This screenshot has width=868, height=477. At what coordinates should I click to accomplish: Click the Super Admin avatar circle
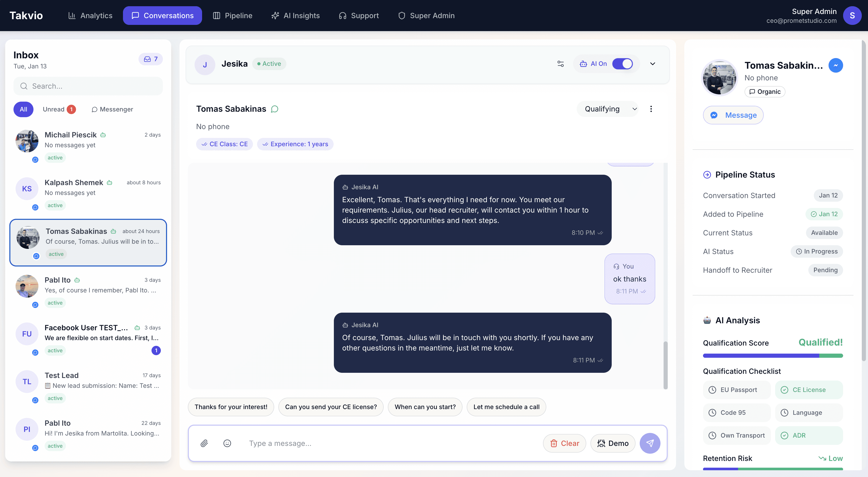pos(852,16)
